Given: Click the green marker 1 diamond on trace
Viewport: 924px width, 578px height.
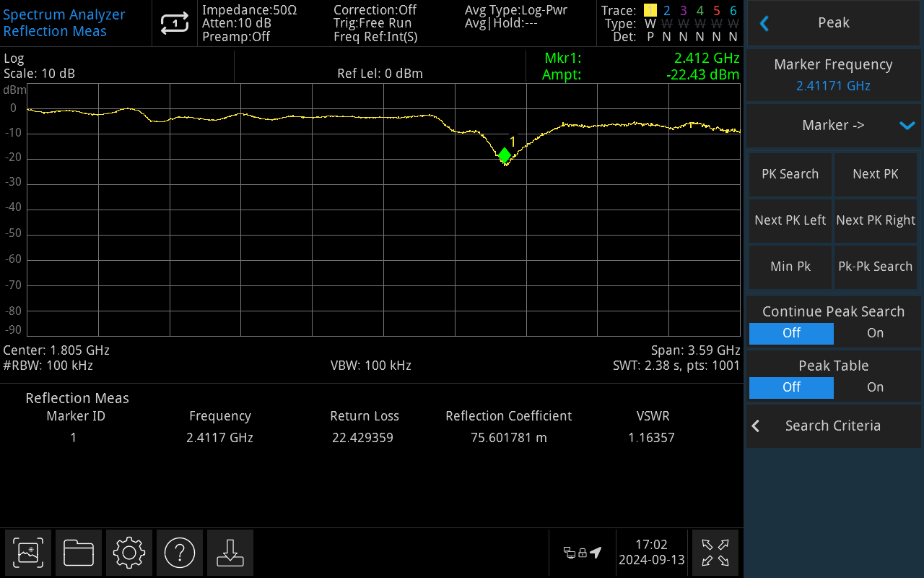Looking at the screenshot, I should 505,155.
